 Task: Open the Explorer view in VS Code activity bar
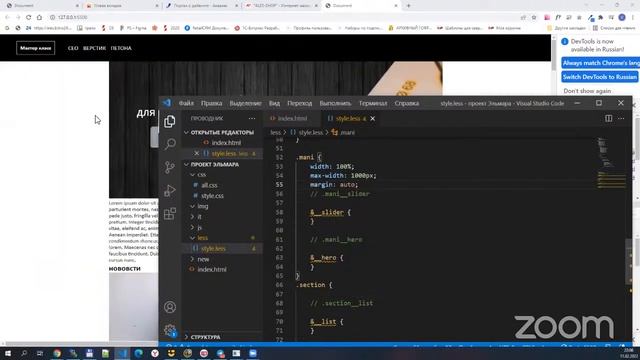pos(170,121)
